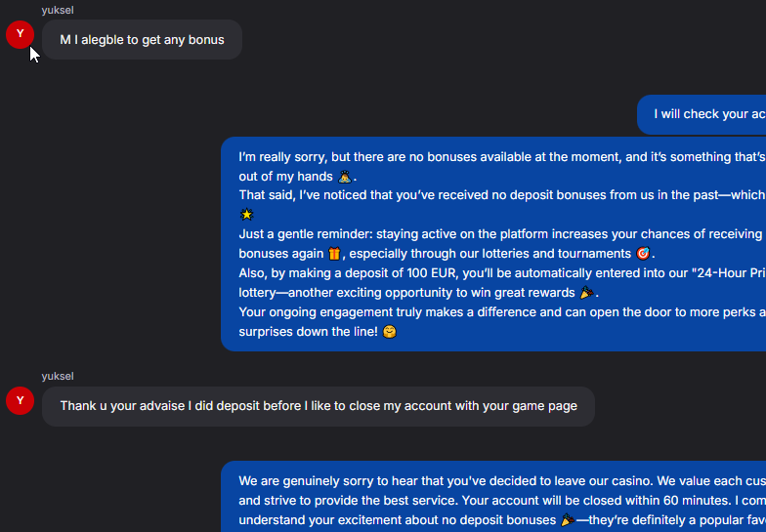Open the yuksel username above the 'Thank u' message
Viewport: 766px width, 532px height.
coord(58,377)
